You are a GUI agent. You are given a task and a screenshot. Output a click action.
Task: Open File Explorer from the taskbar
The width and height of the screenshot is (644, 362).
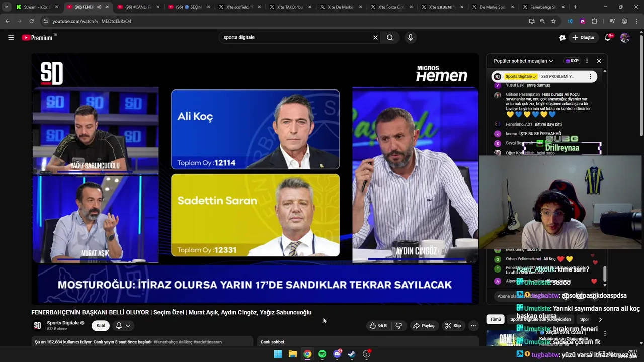[x=293, y=354]
